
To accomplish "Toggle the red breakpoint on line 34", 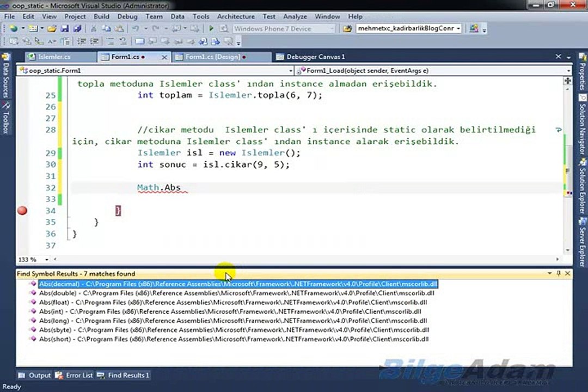I will 22,211.
